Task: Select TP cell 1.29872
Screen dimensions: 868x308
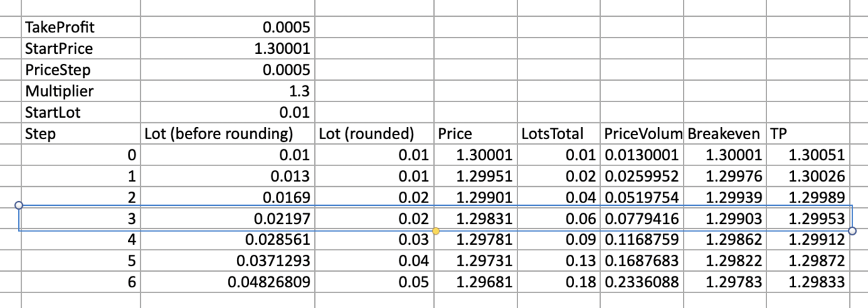Action: 809,260
